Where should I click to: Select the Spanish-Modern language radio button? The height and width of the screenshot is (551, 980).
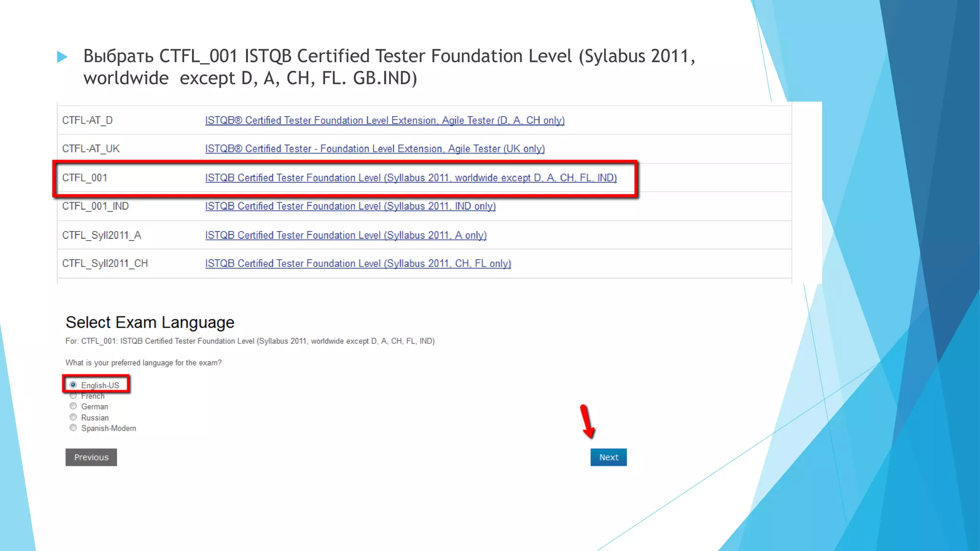(x=73, y=428)
